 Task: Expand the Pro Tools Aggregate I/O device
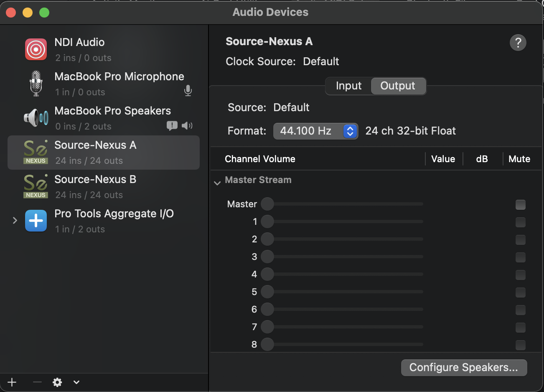[15, 220]
